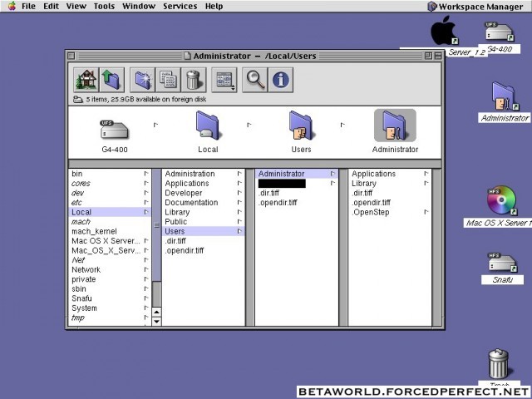
Task: Select Documentation in the second column
Action: [190, 203]
